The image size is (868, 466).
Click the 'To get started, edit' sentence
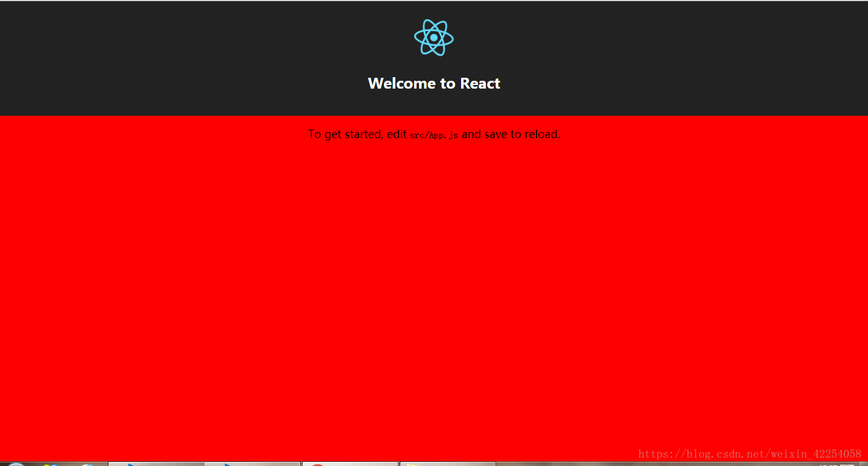[x=434, y=134]
